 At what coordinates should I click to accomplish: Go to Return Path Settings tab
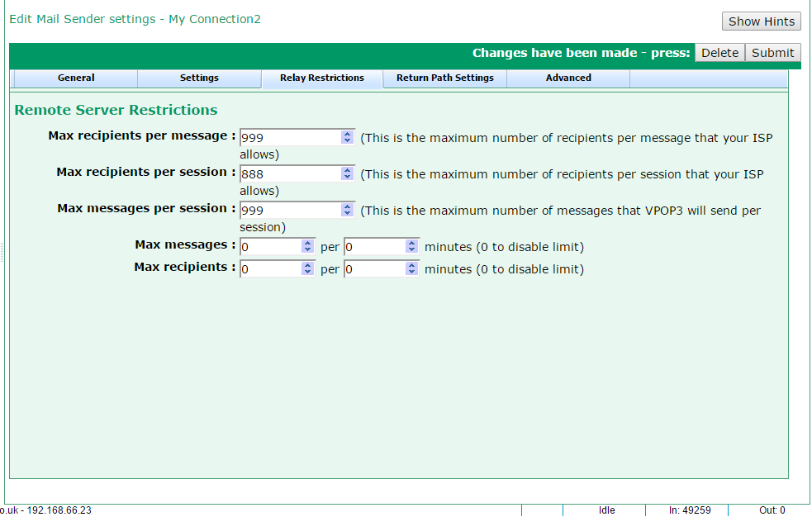444,78
